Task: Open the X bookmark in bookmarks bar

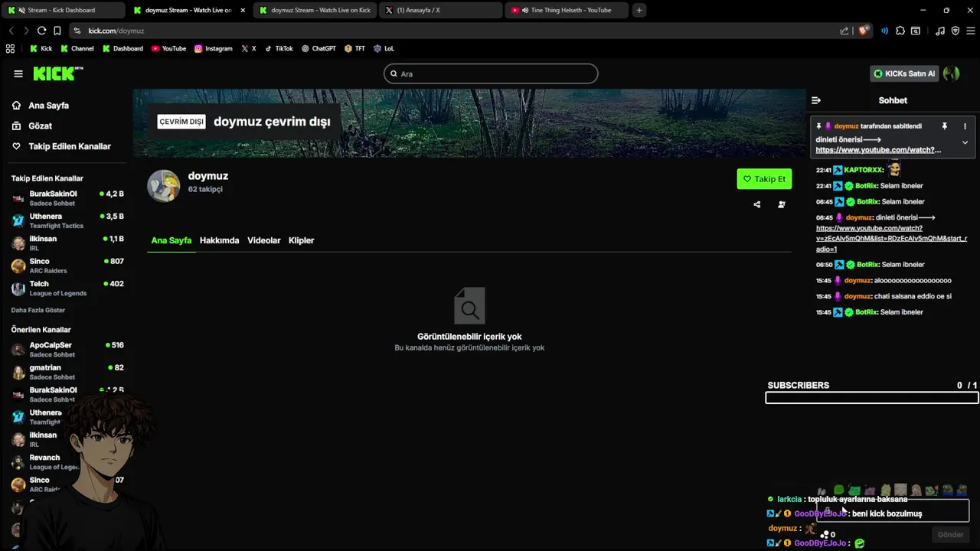Action: (248, 48)
